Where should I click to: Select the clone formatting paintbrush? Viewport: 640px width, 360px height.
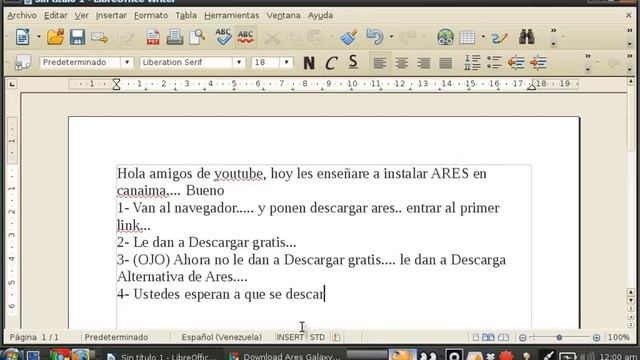349,37
